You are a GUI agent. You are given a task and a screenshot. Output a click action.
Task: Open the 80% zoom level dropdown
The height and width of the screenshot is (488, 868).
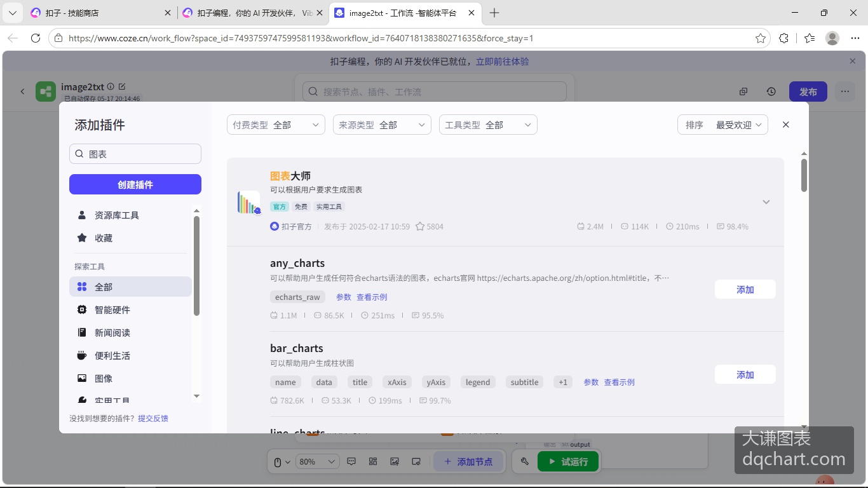318,462
